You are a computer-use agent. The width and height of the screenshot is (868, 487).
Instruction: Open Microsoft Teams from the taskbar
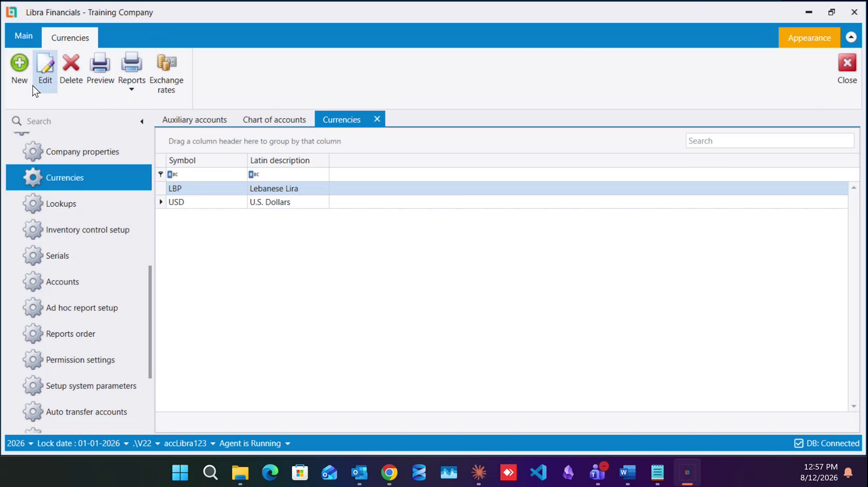[x=598, y=472]
